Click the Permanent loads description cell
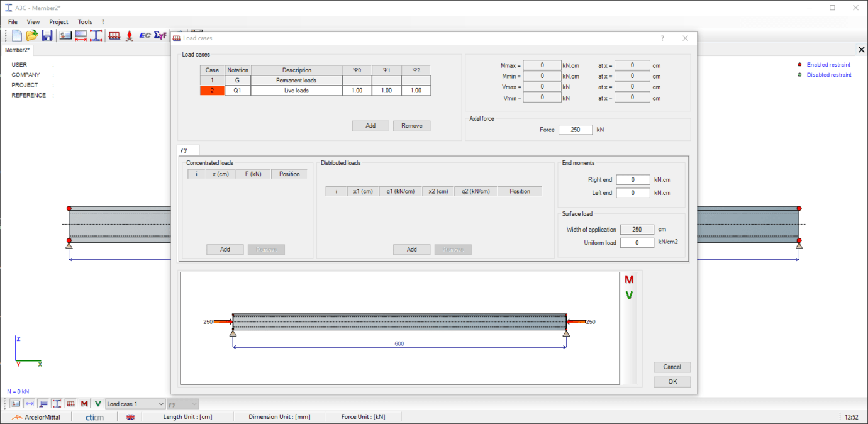This screenshot has width=868, height=424. pyautogui.click(x=296, y=81)
